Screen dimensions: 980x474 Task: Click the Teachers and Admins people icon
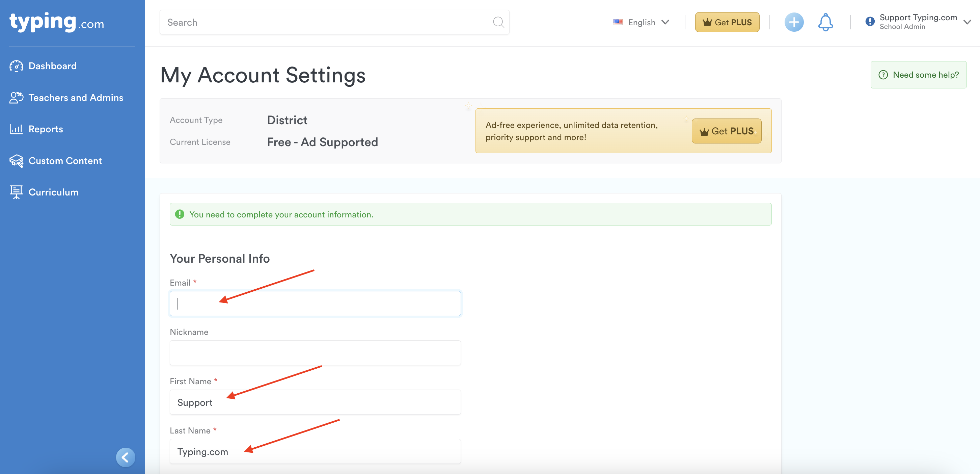click(x=16, y=98)
